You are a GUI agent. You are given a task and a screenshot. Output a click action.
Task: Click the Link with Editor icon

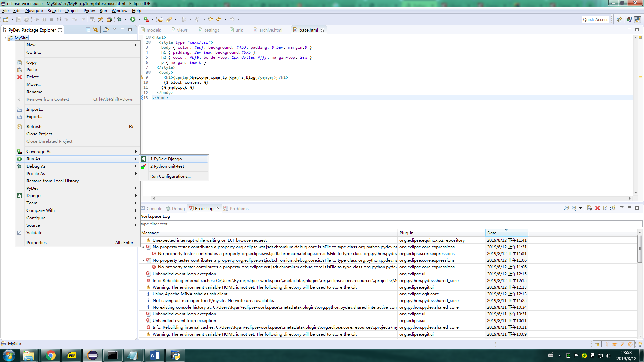pyautogui.click(x=96, y=30)
